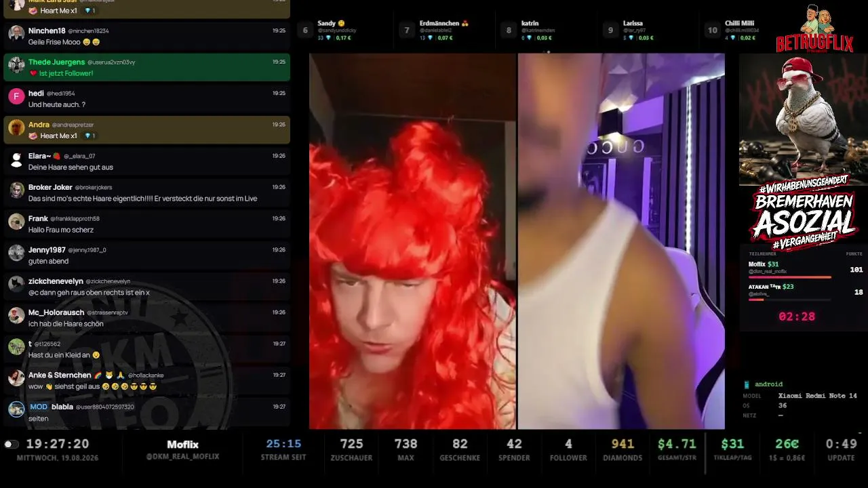Click the $31 Tikleap/Tag value
Viewport: 868px width, 488px height.
pos(732,444)
